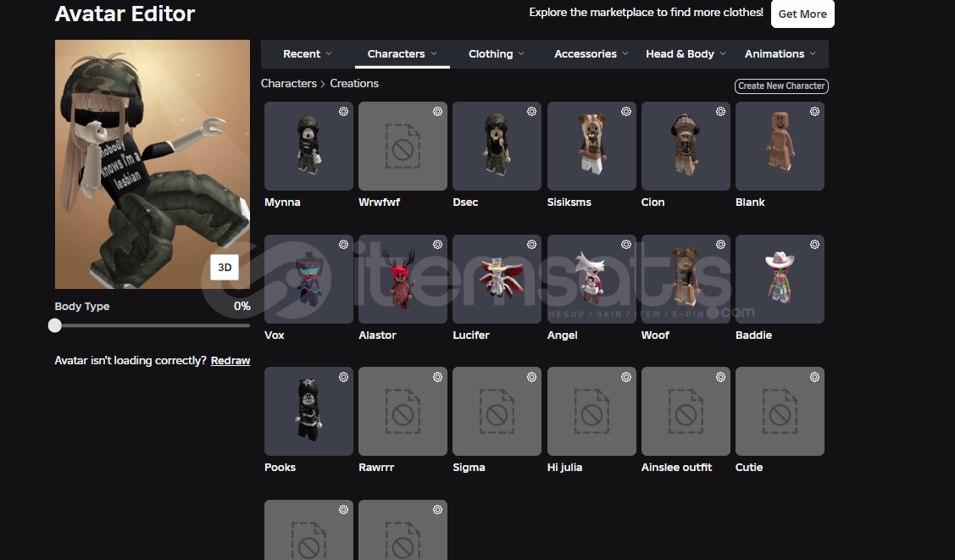The height and width of the screenshot is (560, 955).
Task: Click the Get More button
Action: point(802,14)
